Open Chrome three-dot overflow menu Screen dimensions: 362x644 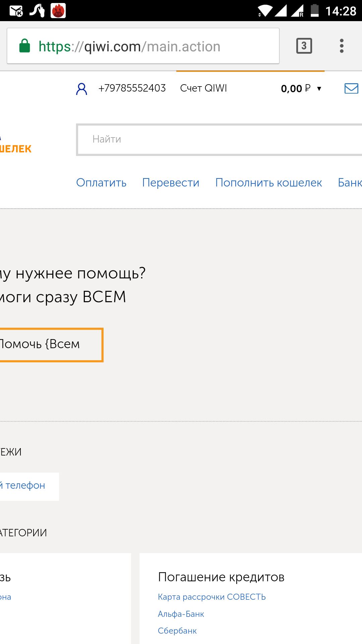tap(342, 46)
